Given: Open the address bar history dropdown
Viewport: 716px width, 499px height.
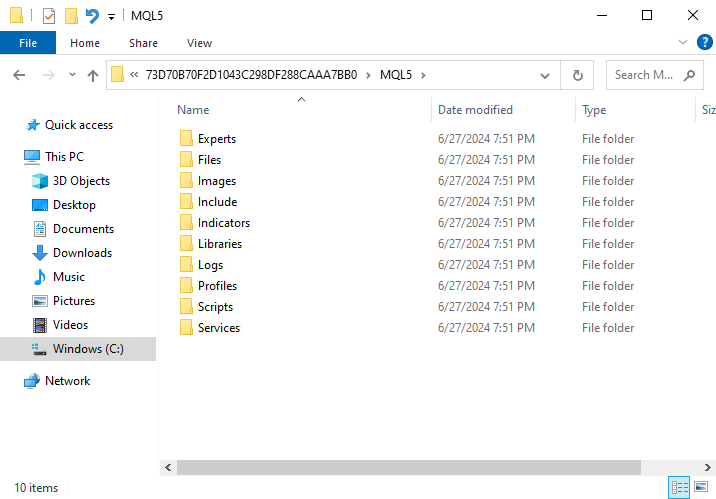Looking at the screenshot, I should (x=545, y=76).
